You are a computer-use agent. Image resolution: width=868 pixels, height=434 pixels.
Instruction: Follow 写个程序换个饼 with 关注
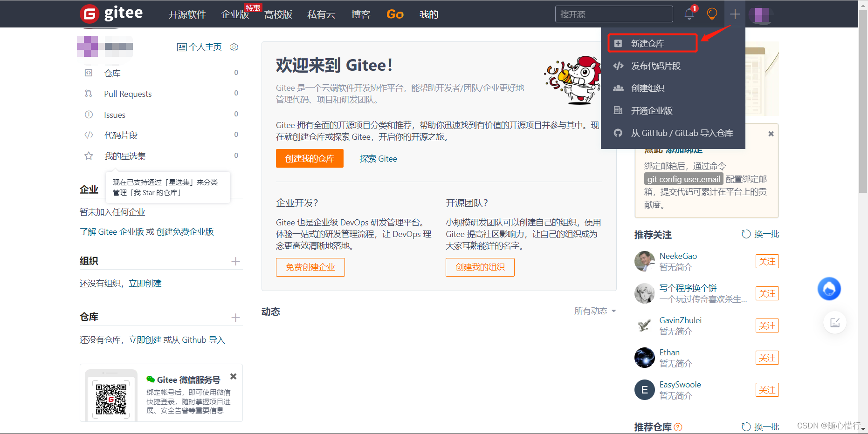pyautogui.click(x=767, y=293)
